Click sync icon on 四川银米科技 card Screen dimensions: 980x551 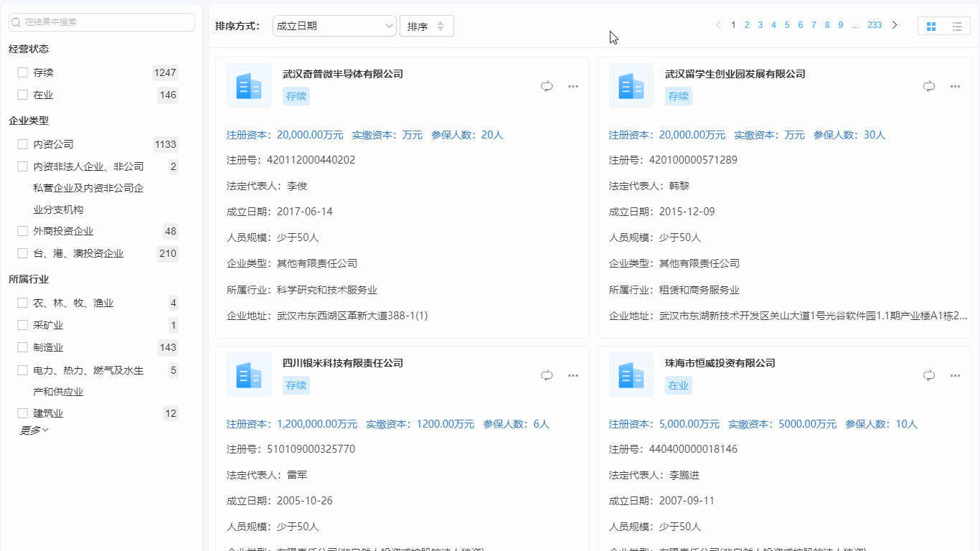[546, 375]
